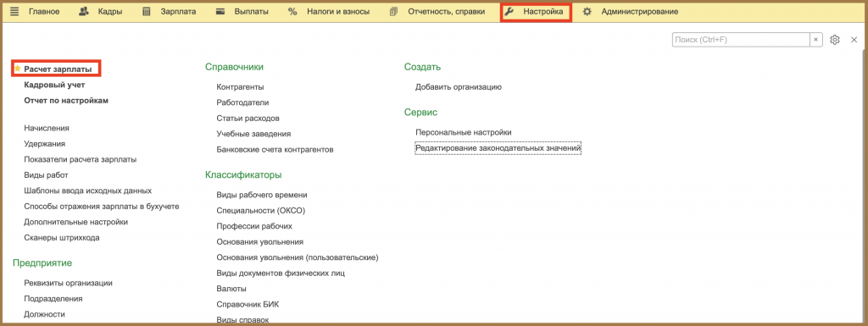Open Статьи расходов

pos(248,119)
